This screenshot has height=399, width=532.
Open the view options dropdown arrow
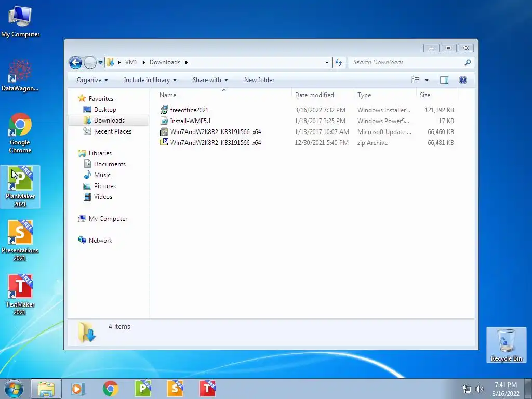point(427,80)
